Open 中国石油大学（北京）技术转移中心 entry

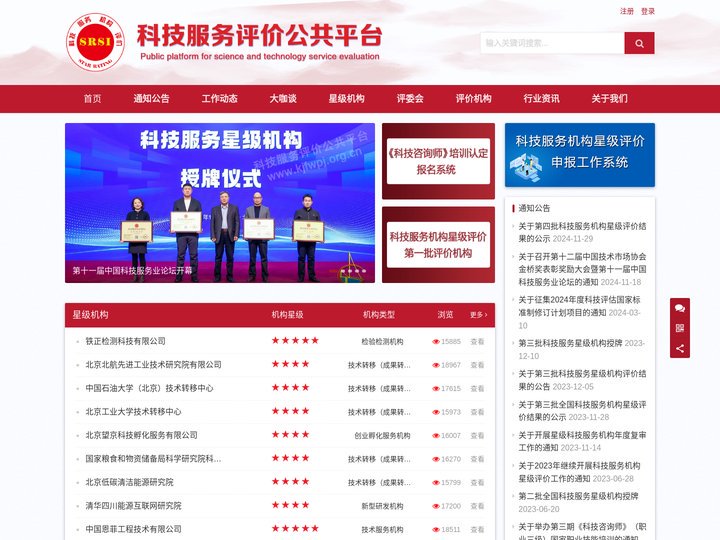coord(149,388)
